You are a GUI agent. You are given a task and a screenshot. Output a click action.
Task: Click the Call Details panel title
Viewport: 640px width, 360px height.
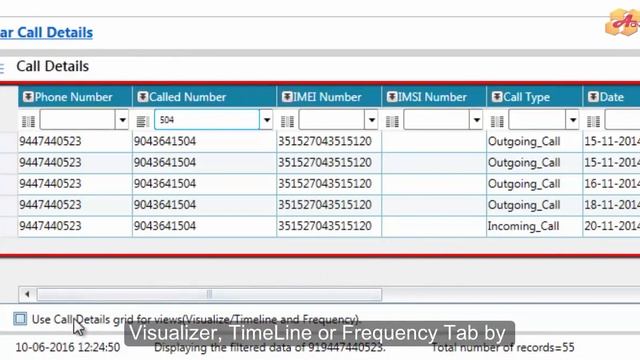[53, 66]
